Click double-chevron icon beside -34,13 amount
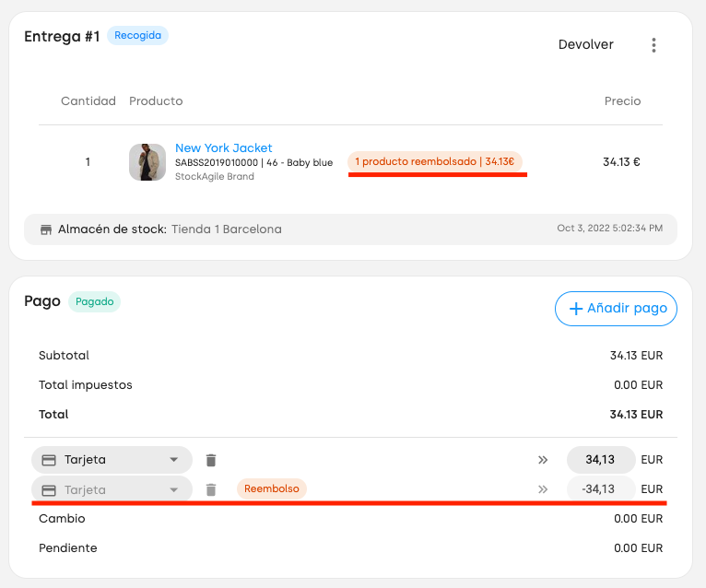 [x=543, y=489]
